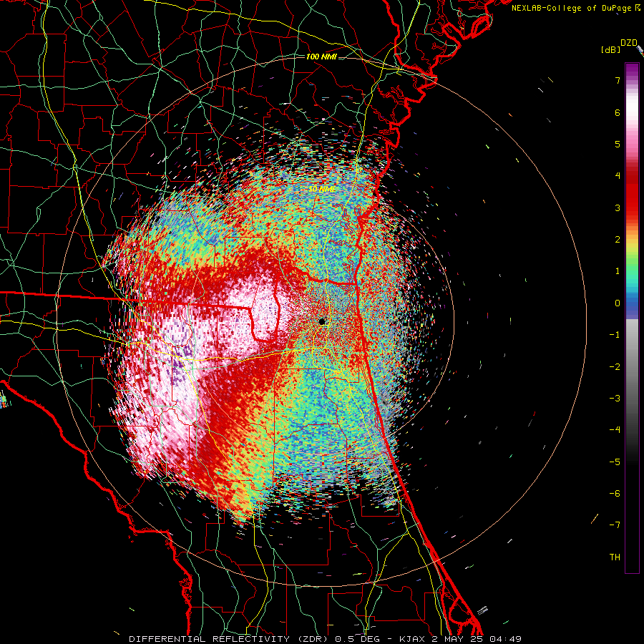Click the 50 NMI range ring label
Viewport: 644px width, 644px height.
click(x=321, y=190)
